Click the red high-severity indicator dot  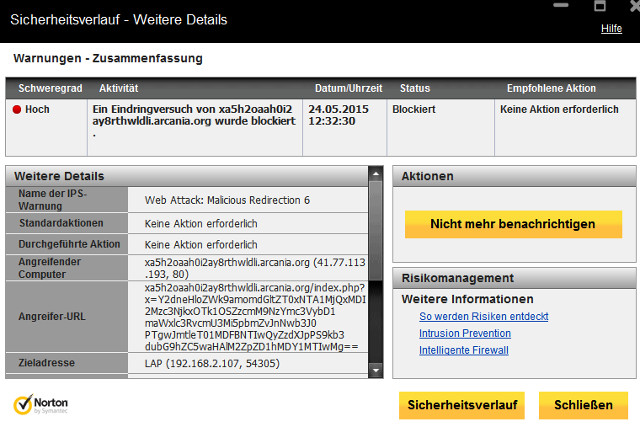coord(16,109)
